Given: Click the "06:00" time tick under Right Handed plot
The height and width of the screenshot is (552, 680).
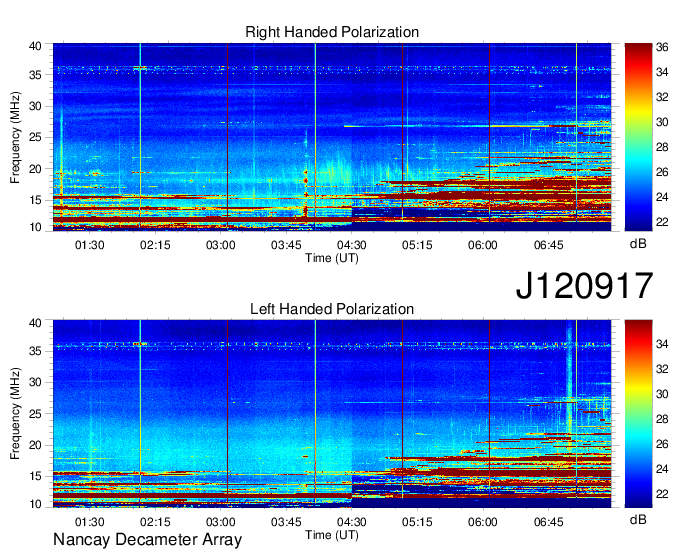Looking at the screenshot, I should coord(483,245).
